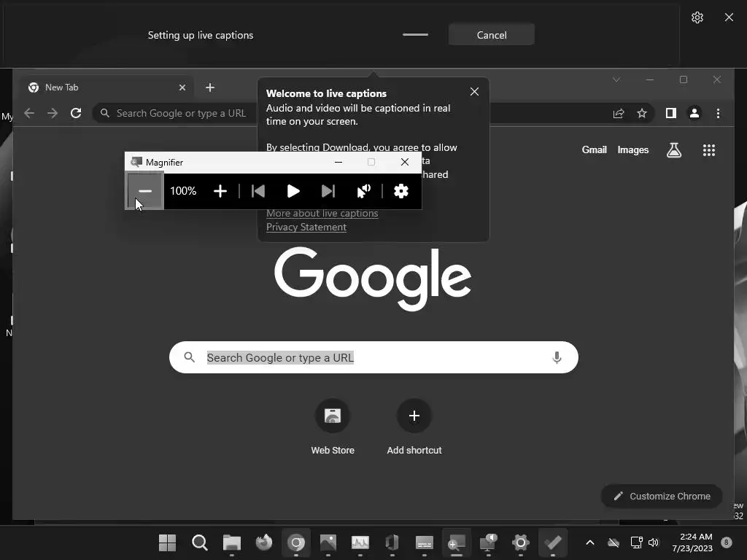Click the Chrome back arrow
747x560 pixels.
[29, 113]
